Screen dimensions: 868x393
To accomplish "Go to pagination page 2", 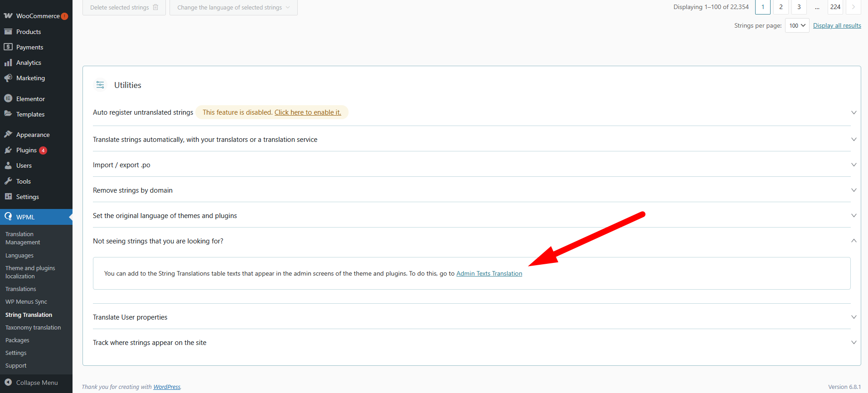I will (x=781, y=7).
